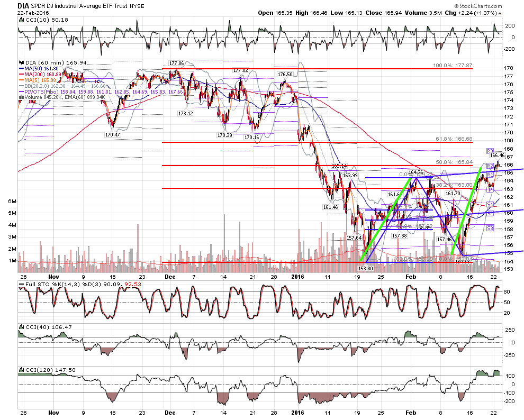Click the 157.46 price low label
This screenshot has width=524, height=420.
[444, 240]
